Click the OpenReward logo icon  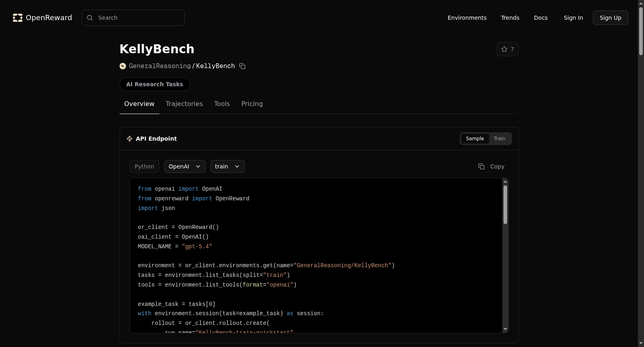tap(18, 18)
